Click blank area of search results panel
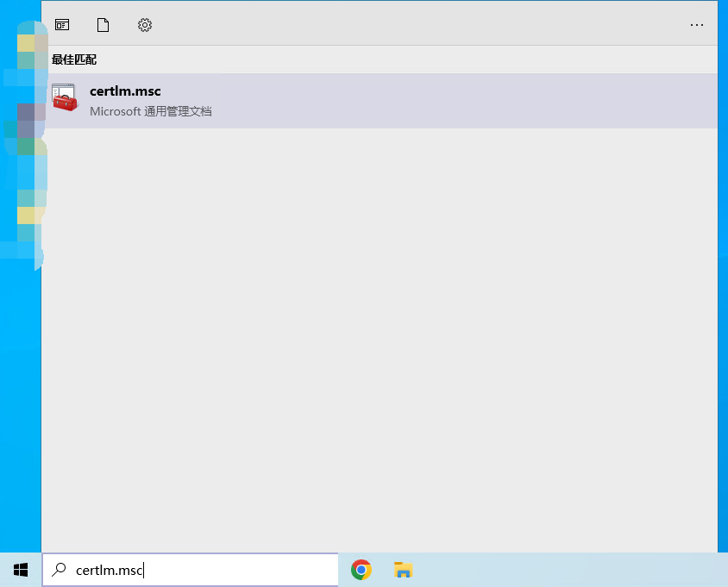This screenshot has width=728, height=587. point(380,345)
